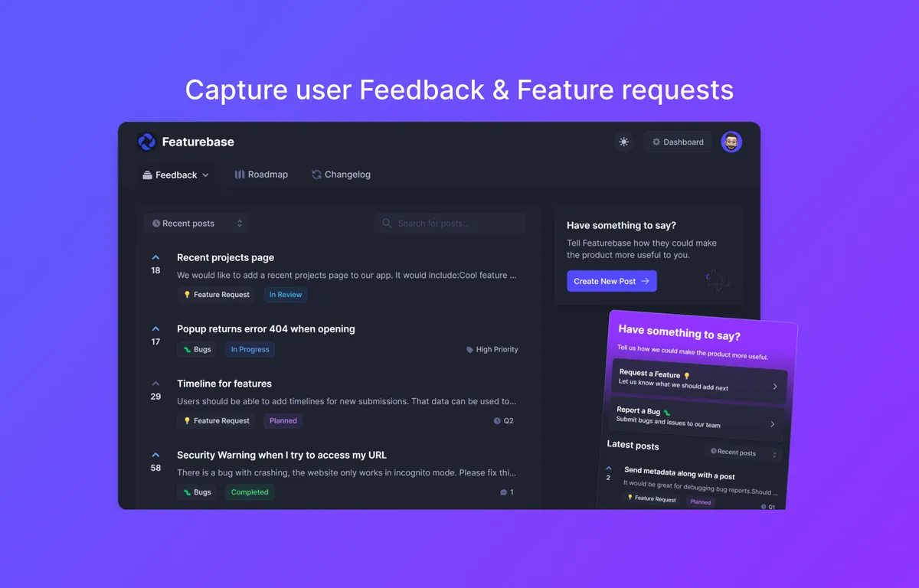Open the Dashboard button
919x588 pixels.
(678, 142)
